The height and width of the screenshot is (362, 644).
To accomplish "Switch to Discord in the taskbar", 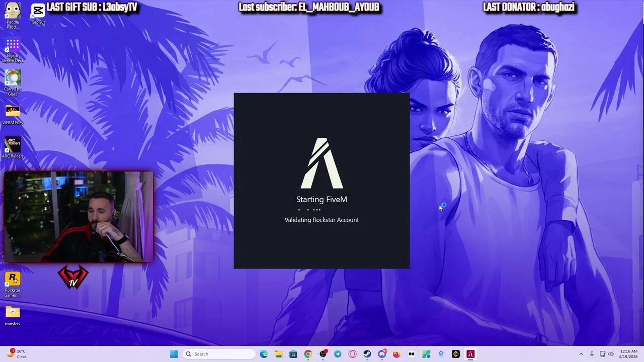I will (382, 354).
